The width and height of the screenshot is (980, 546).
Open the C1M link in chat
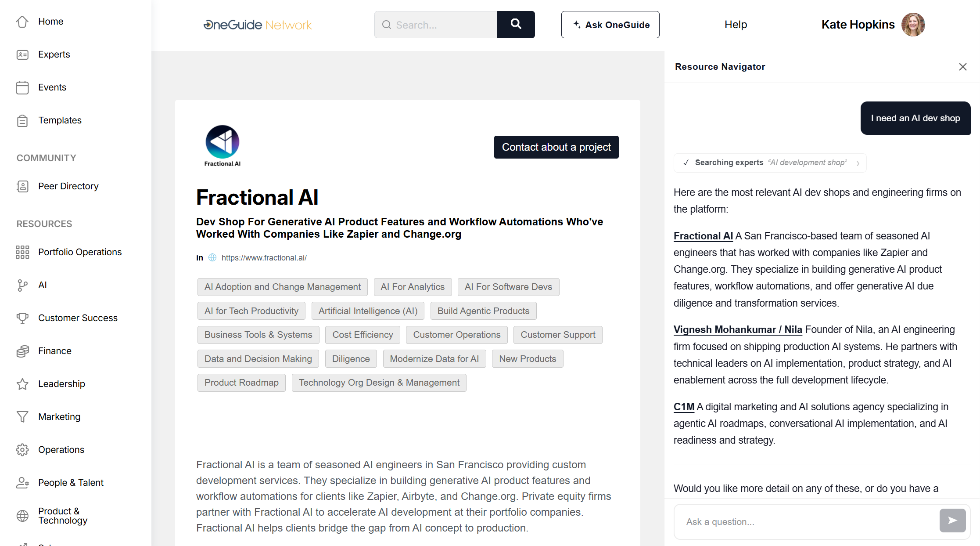[x=684, y=407]
